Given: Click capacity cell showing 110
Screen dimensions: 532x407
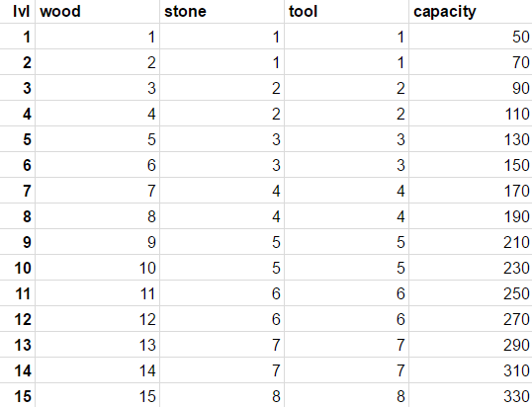Looking at the screenshot, I should 471,114.
